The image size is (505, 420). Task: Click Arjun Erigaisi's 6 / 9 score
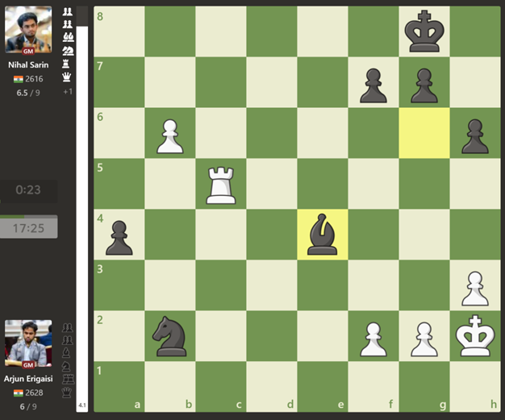click(28, 407)
